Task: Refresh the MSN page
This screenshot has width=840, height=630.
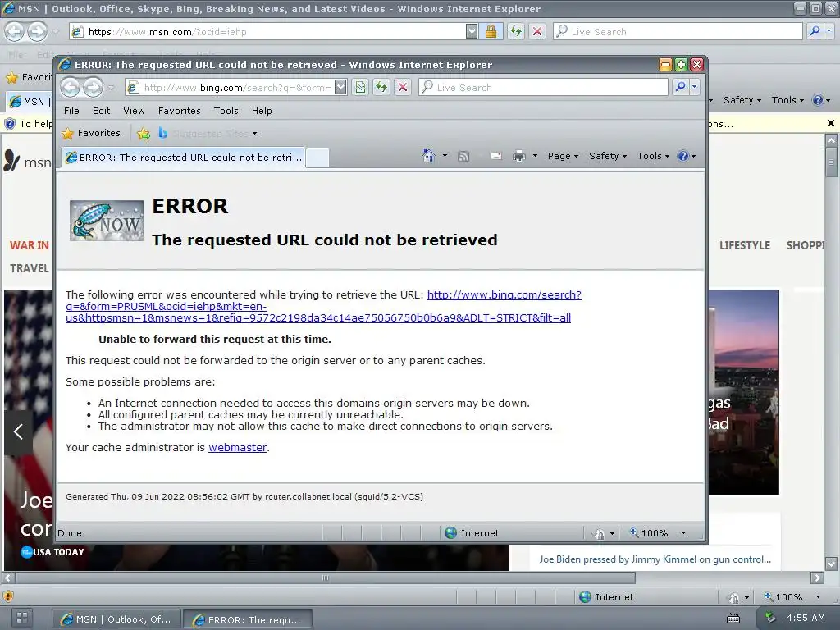Action: (x=515, y=31)
